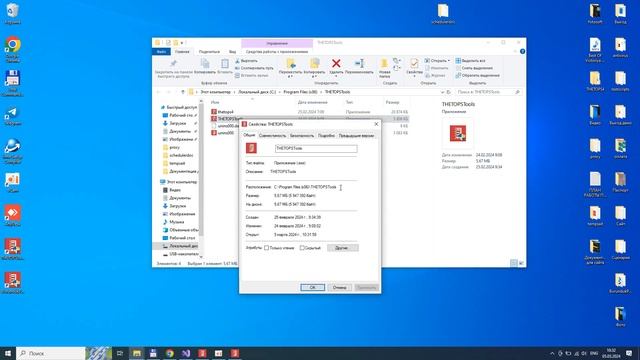The image size is (640, 360).
Task: Click Select all item in Explorer ribbon
Action: [470, 61]
